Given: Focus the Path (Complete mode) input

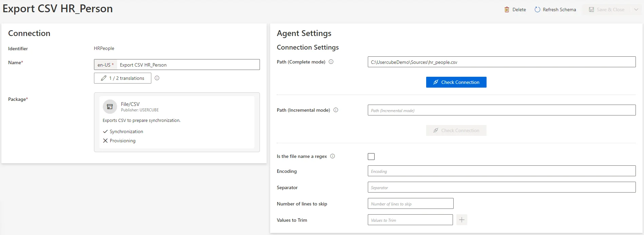Looking at the screenshot, I should click(501, 62).
